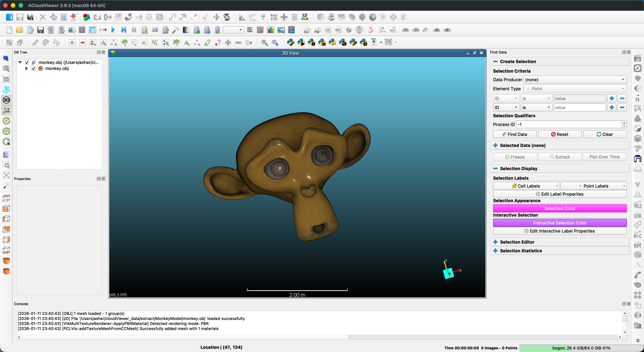
Task: Pick the magenta Selection Color swatch
Action: pos(559,208)
